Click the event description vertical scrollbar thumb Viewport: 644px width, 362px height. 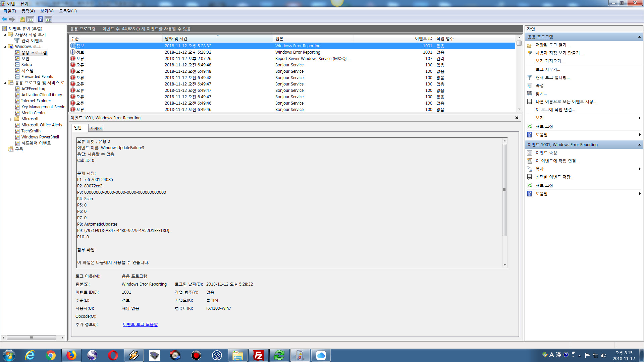click(504, 190)
